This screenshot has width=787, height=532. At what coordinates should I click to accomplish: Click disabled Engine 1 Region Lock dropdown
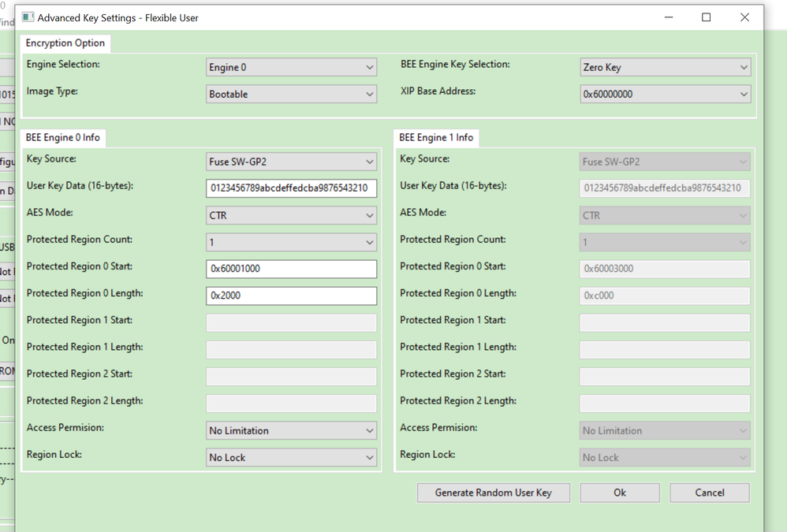[x=665, y=457]
